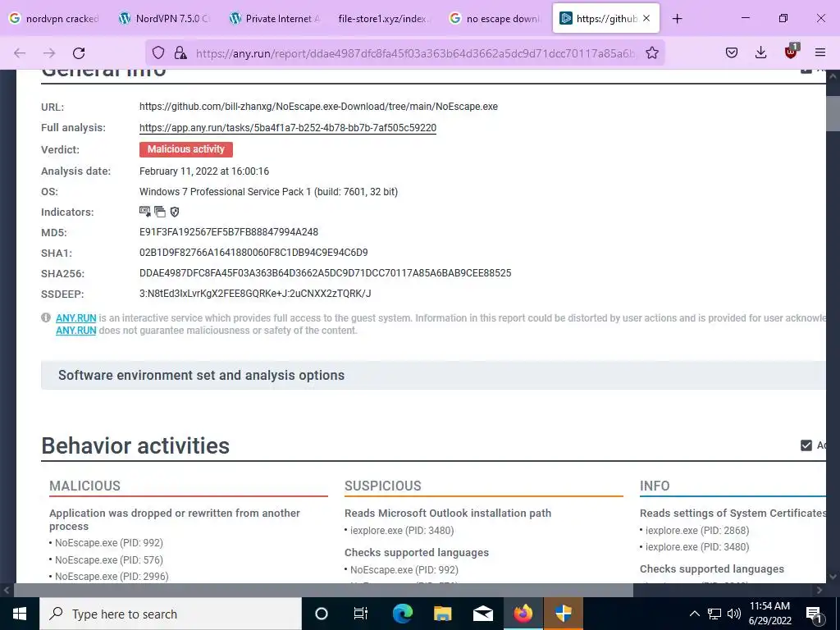Switch to the Private Internet tab
This screenshot has height=630, width=840.
(x=274, y=19)
